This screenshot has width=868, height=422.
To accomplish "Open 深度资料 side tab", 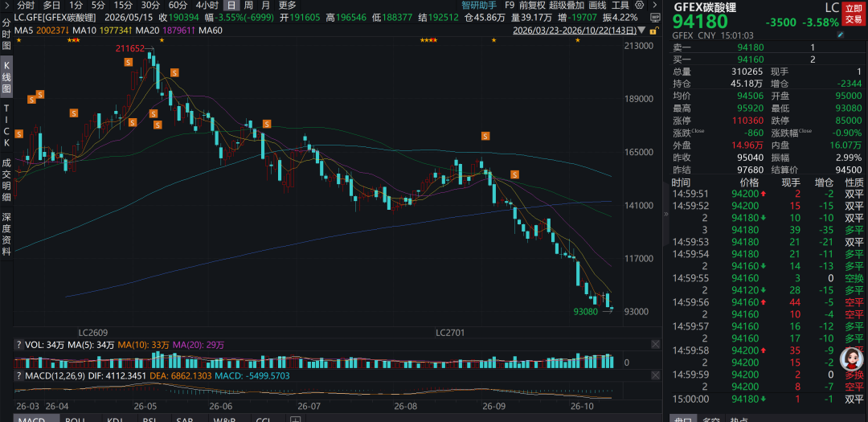I will [6, 234].
